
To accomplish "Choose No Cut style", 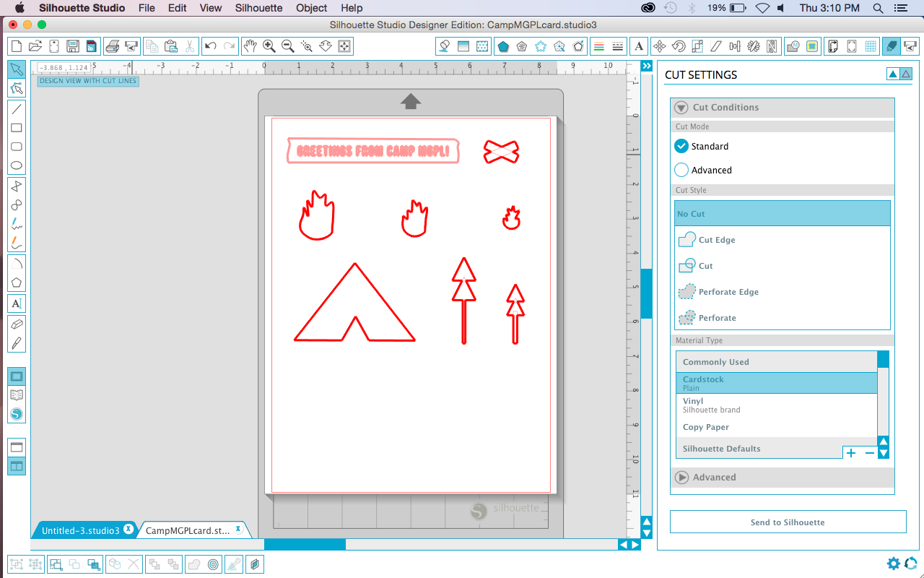I will coord(783,214).
